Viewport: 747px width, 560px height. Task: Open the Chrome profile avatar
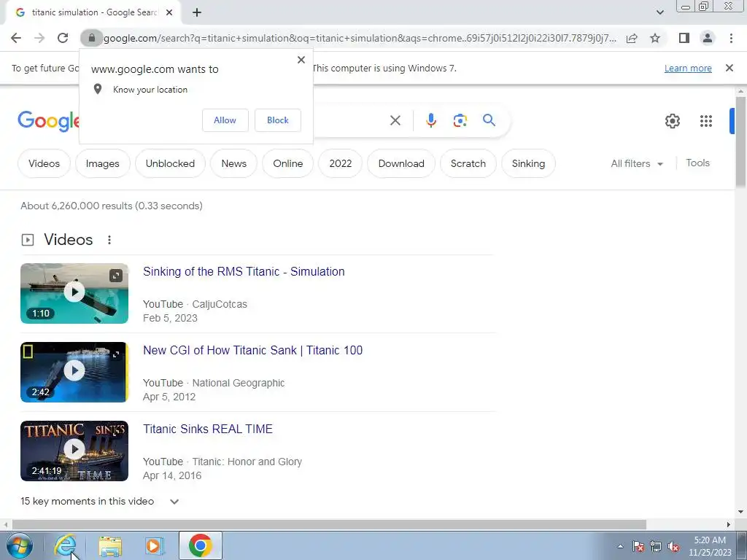[708, 38]
